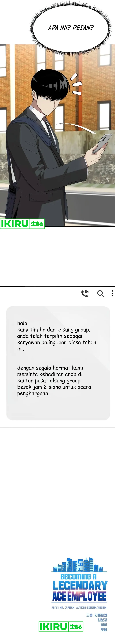Click the green 生きる badge beside top IKIRU

(37, 224)
